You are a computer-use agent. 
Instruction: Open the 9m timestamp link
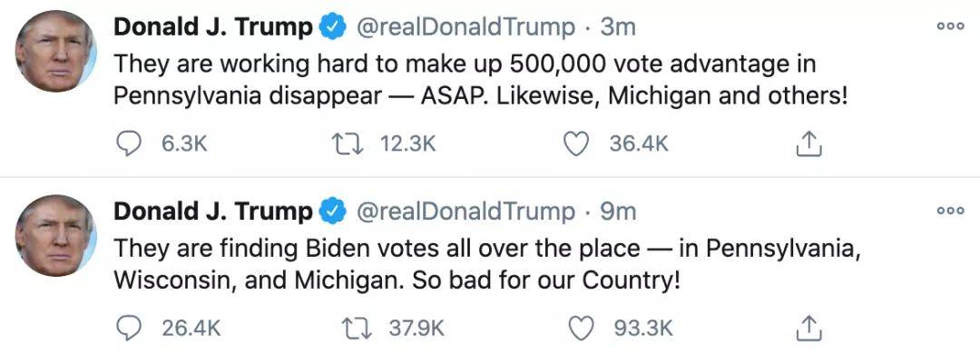[x=618, y=211]
